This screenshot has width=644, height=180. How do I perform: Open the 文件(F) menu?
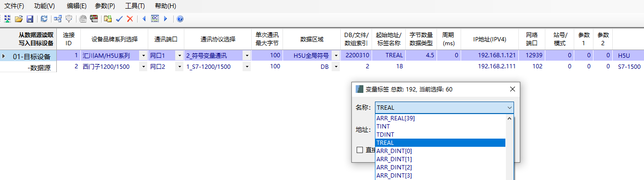[14, 6]
